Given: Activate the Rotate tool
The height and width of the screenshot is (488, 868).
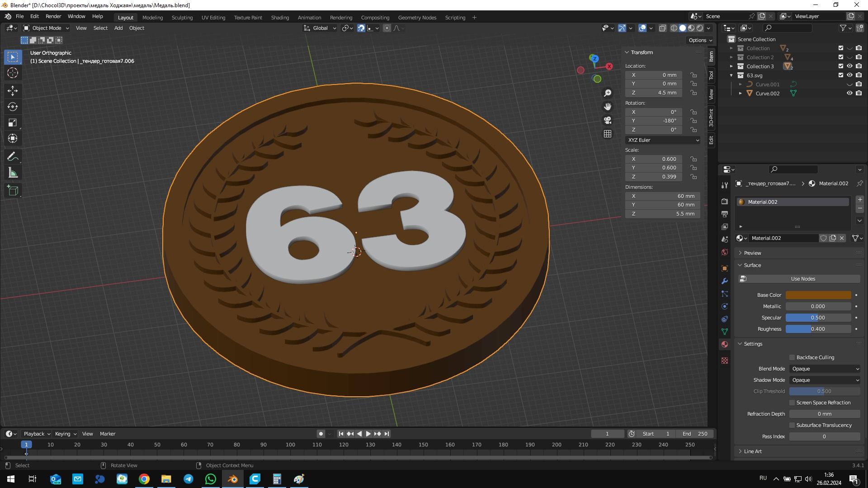Looking at the screenshot, I should pyautogui.click(x=13, y=107).
